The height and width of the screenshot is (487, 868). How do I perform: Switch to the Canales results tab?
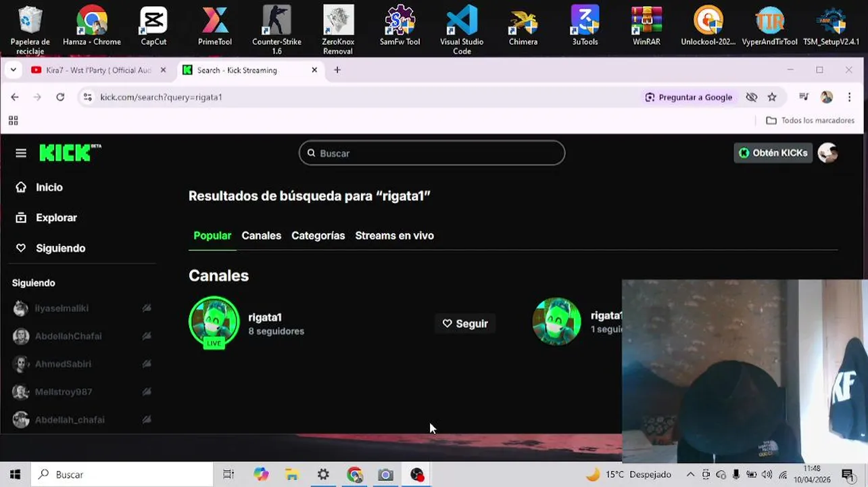tap(261, 235)
